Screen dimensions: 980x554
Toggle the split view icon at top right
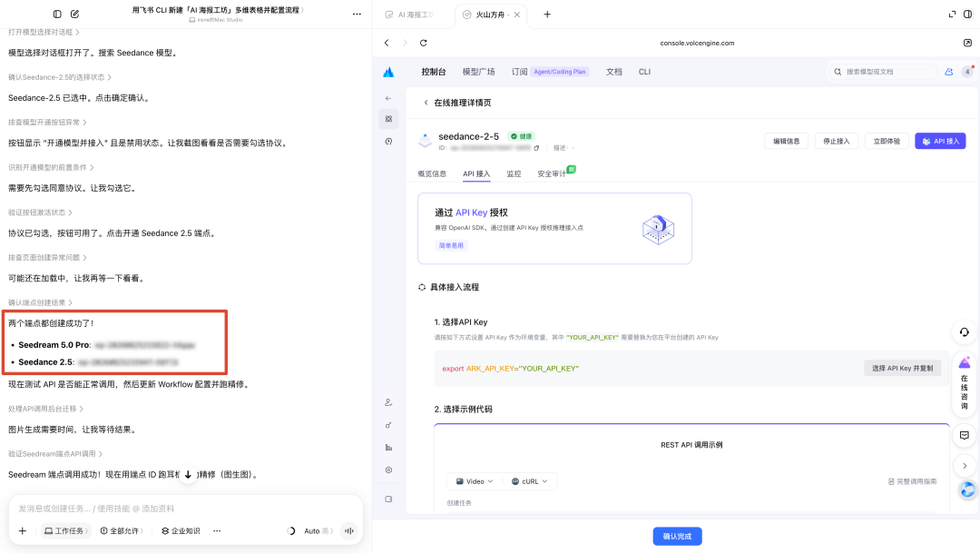967,15
